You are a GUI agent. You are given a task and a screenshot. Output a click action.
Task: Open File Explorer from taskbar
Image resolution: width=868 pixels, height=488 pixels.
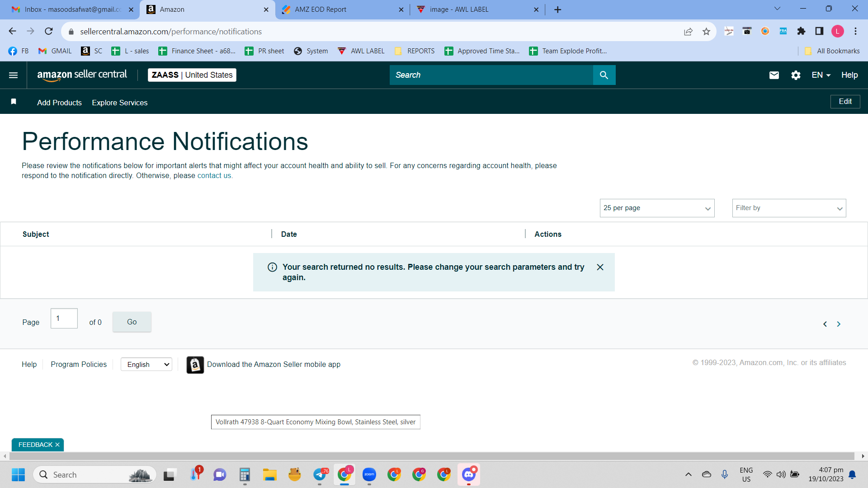coord(270,474)
